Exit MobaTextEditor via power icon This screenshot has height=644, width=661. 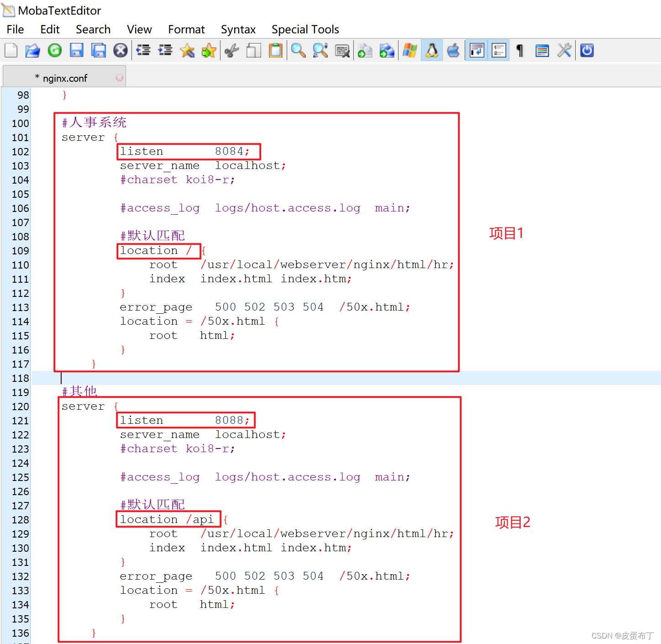point(587,50)
